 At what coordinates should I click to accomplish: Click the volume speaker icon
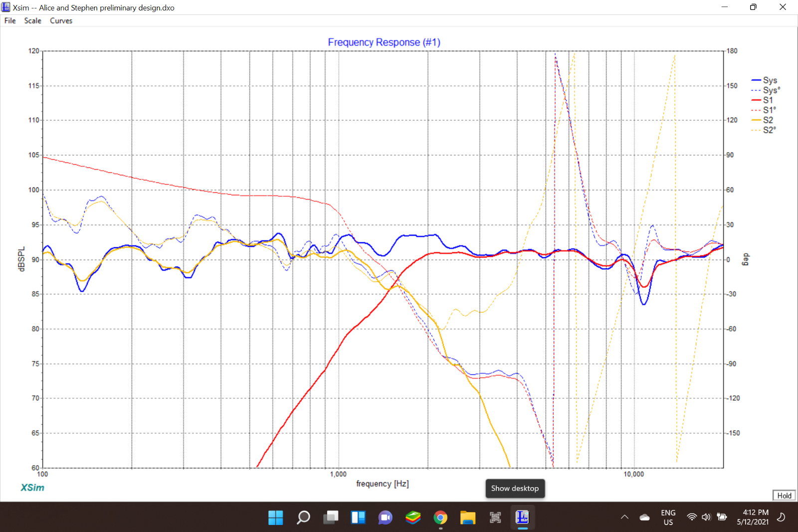pos(706,517)
